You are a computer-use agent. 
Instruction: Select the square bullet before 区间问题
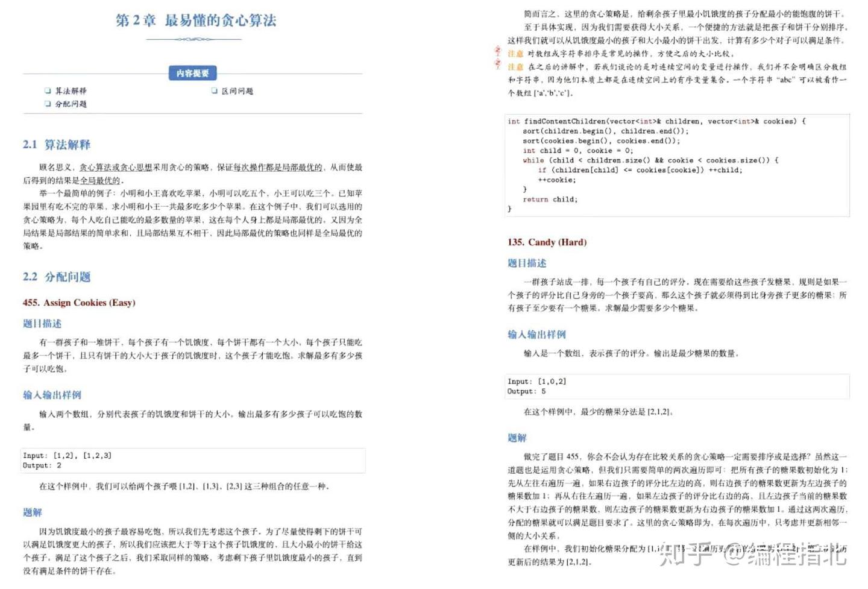[x=215, y=90]
